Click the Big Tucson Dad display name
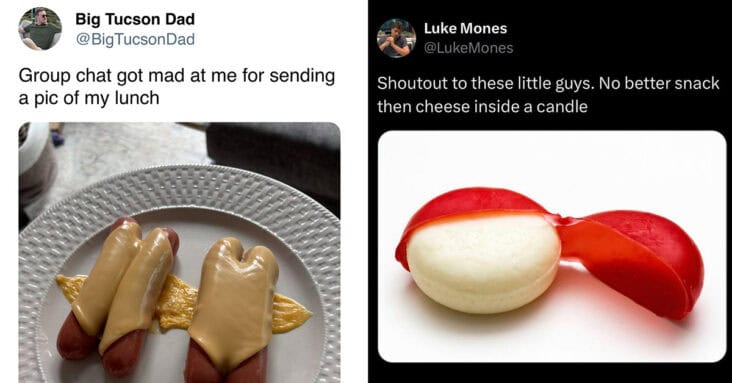Viewport: 732px width, 383px height. click(135, 19)
